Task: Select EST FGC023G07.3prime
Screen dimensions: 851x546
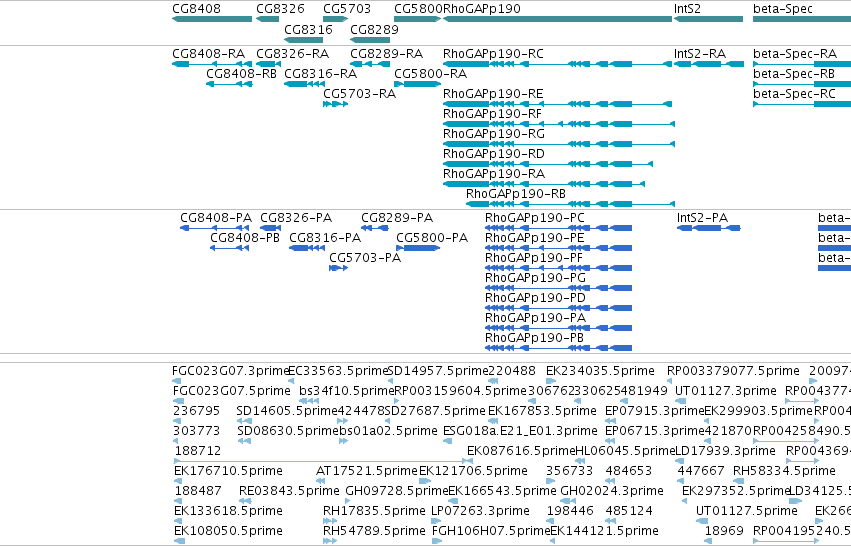Action: click(177, 382)
